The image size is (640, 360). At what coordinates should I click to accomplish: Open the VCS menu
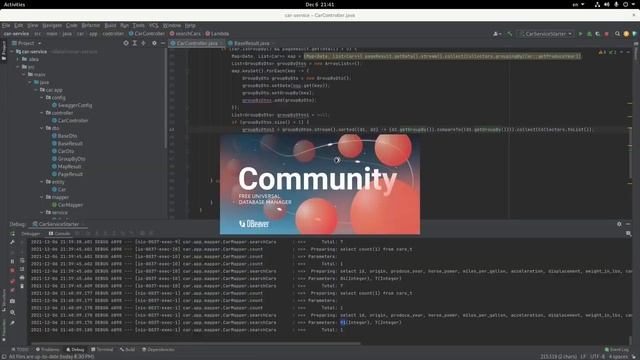pos(153,25)
